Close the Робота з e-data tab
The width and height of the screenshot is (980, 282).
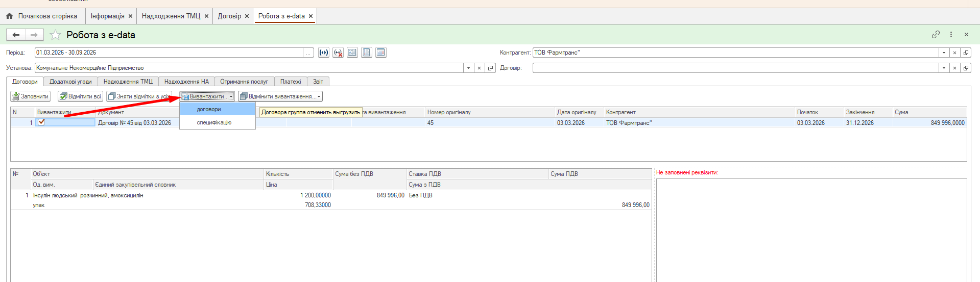(x=310, y=16)
